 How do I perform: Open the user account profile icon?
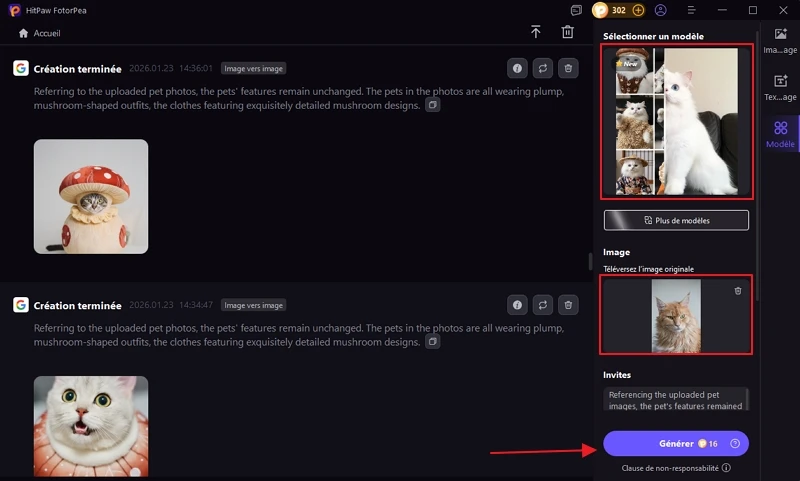(x=661, y=10)
